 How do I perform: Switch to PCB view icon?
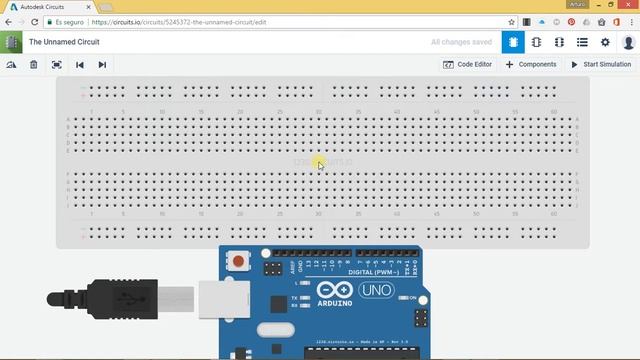(559, 42)
